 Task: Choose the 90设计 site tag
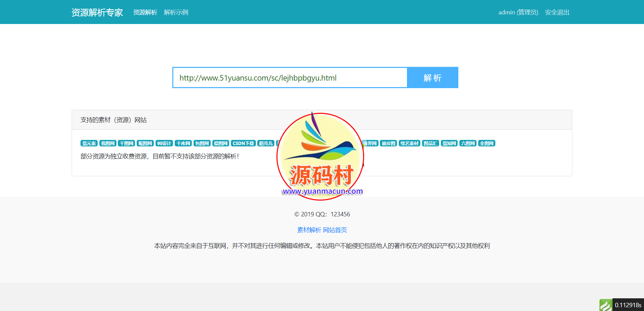click(164, 143)
